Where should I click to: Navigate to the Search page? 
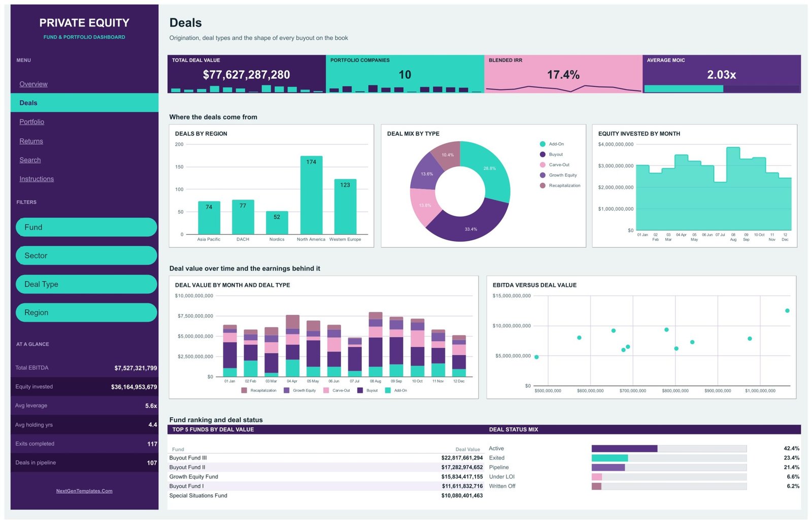click(30, 160)
